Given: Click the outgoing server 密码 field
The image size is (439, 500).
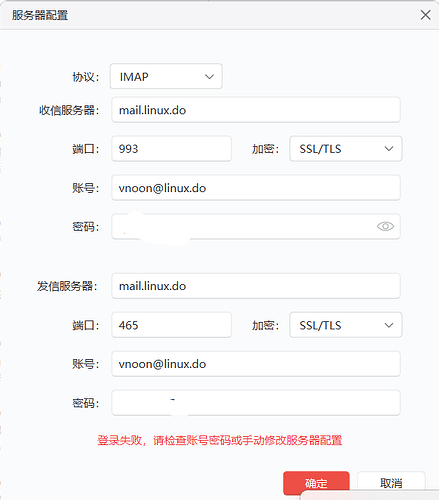Looking at the screenshot, I should point(256,403).
